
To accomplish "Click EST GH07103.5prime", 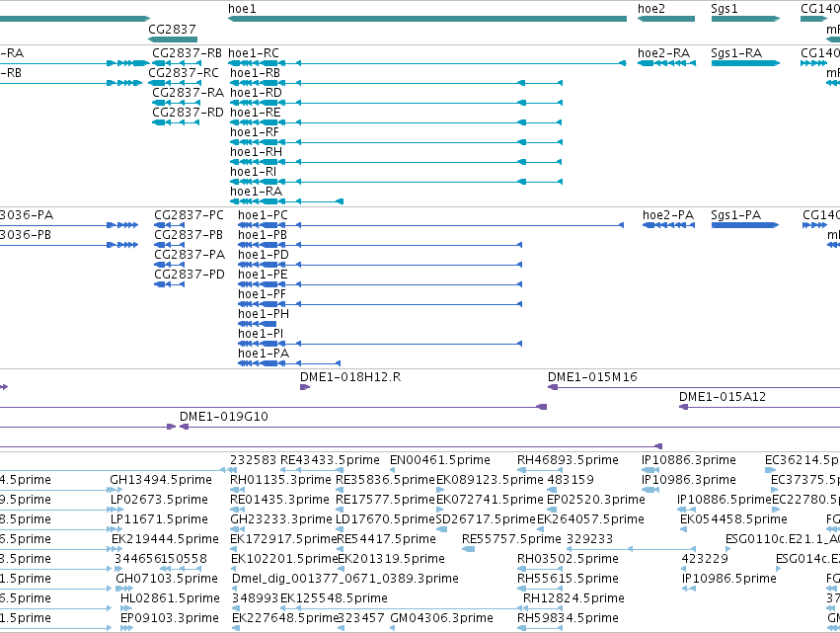I will 167,580.
